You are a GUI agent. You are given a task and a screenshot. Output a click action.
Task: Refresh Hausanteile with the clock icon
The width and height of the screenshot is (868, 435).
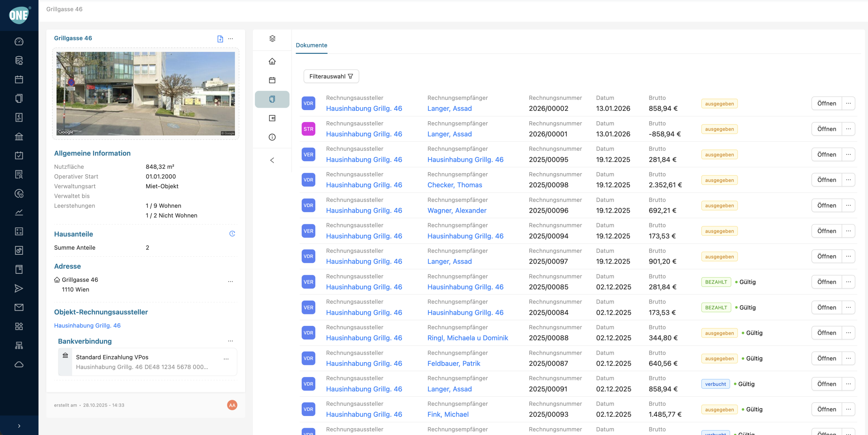point(232,234)
